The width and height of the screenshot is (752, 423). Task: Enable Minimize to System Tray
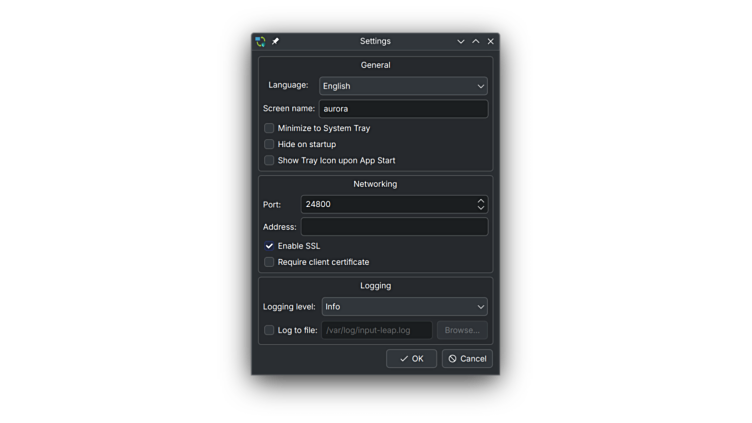click(x=269, y=128)
